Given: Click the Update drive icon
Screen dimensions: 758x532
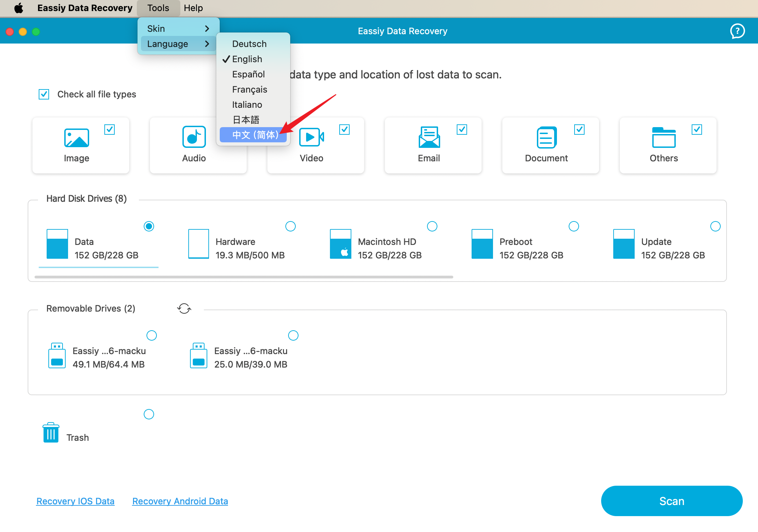Looking at the screenshot, I should (x=624, y=244).
